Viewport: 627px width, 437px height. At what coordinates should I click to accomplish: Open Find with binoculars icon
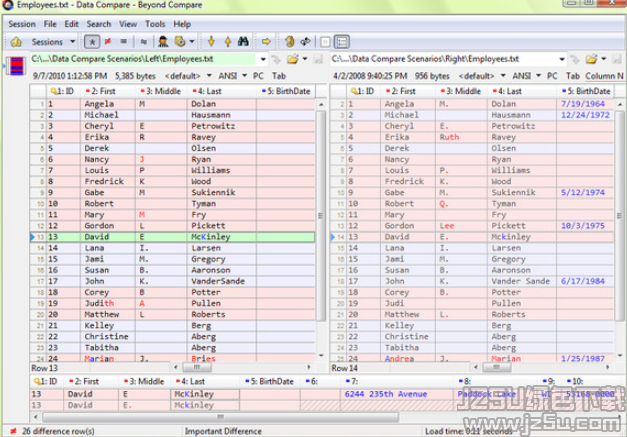243,41
